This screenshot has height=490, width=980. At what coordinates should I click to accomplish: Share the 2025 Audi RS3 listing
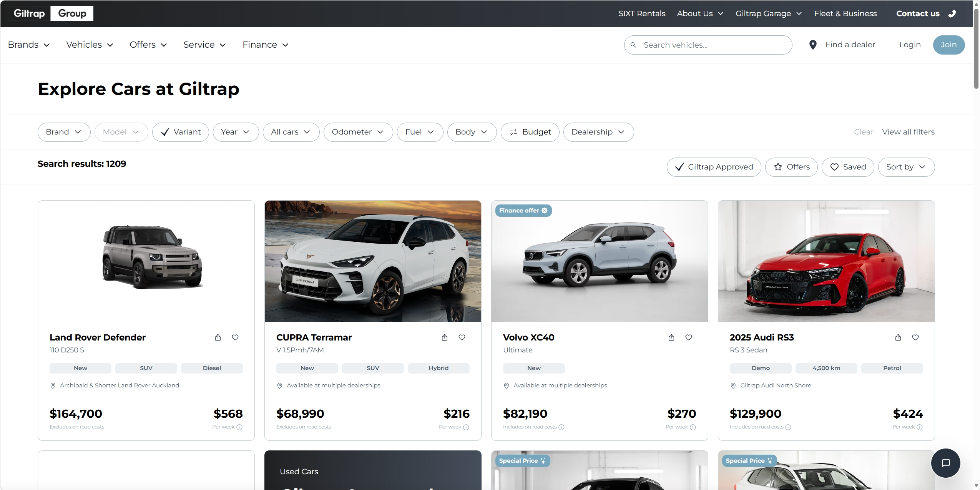click(898, 337)
